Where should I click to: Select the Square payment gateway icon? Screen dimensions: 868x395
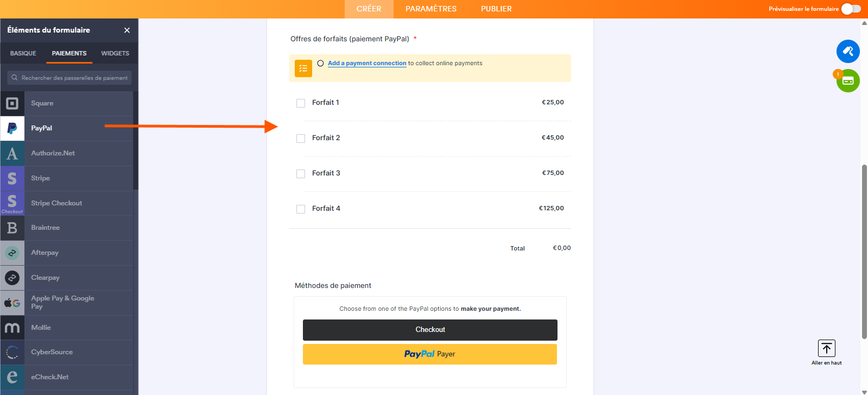12,103
